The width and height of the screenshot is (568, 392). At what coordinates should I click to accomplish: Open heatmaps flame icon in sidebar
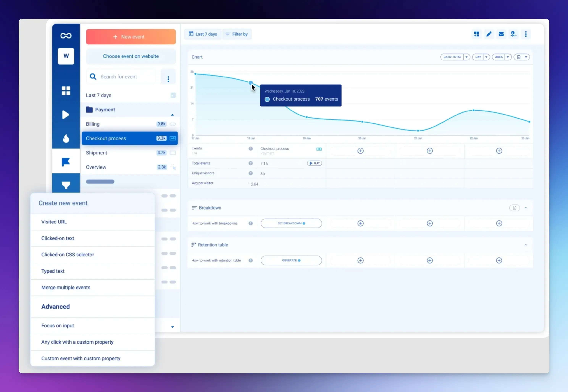click(66, 139)
